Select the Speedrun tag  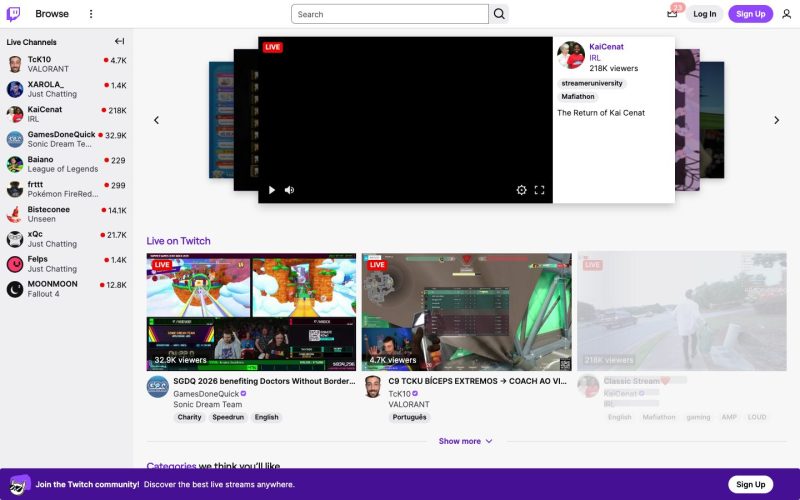tap(228, 417)
